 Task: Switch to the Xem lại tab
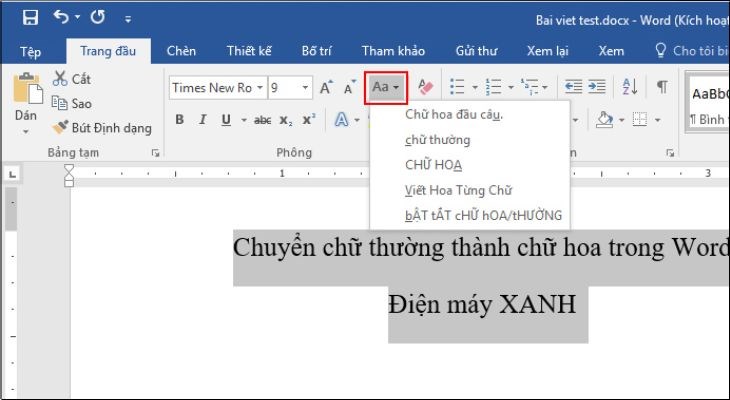point(548,51)
